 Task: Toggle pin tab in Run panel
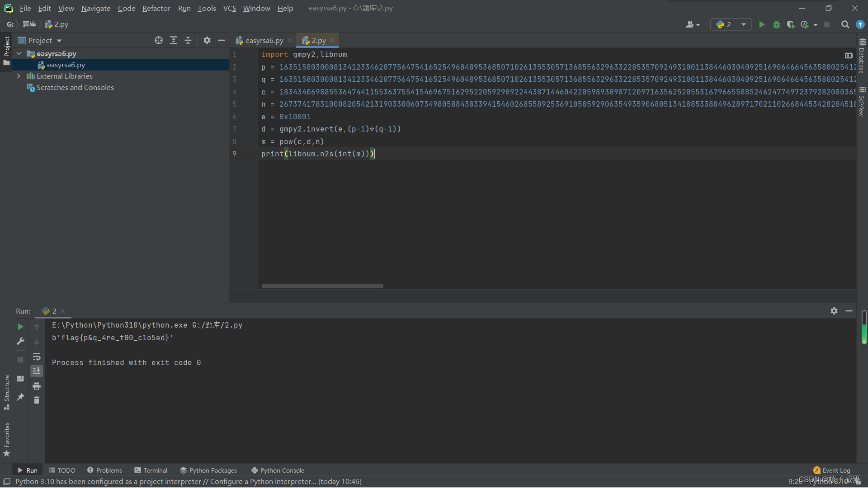(20, 397)
